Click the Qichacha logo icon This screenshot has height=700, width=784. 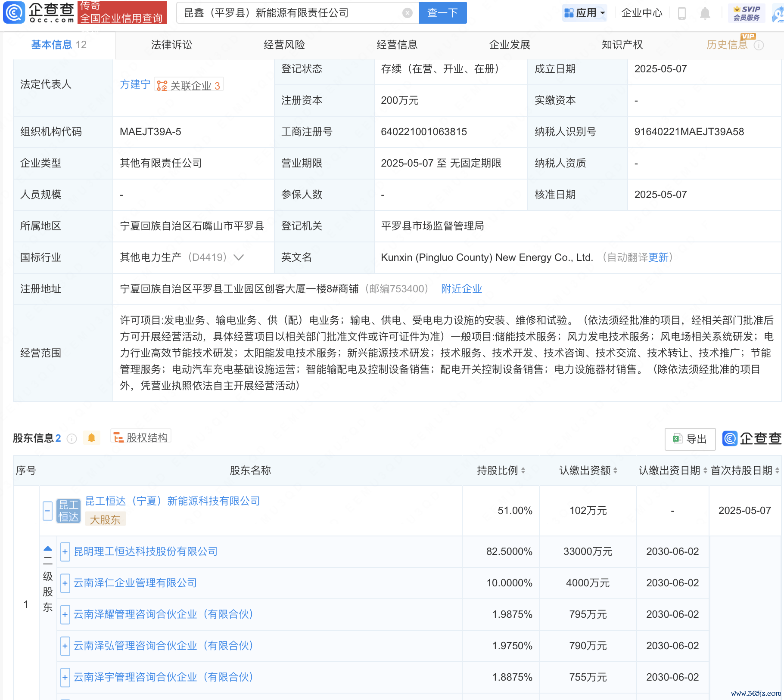tap(14, 12)
